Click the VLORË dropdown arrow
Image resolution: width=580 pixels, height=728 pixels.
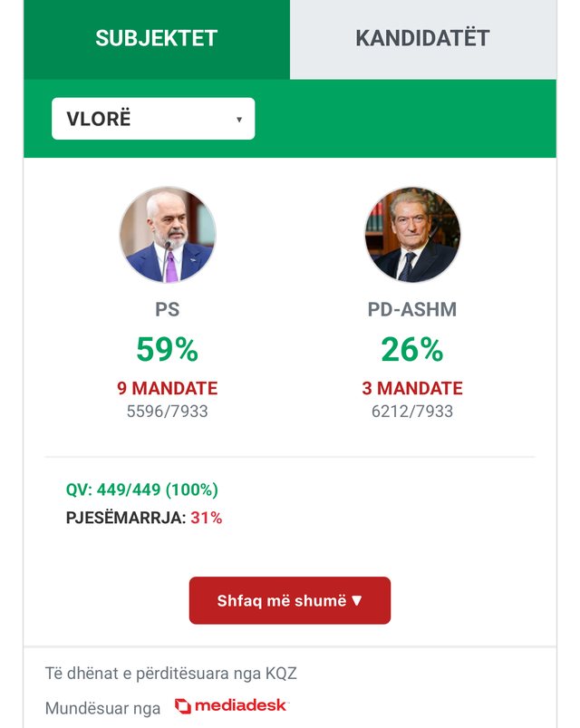point(239,120)
